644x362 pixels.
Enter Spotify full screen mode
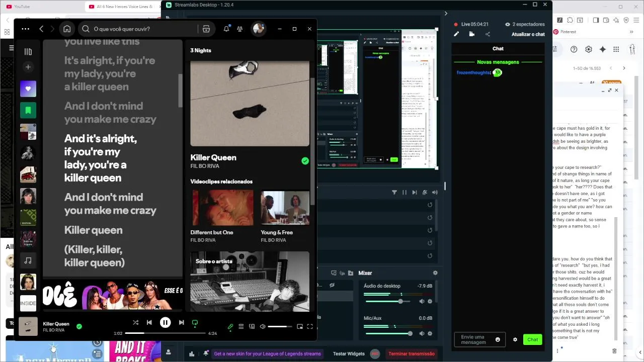310,326
